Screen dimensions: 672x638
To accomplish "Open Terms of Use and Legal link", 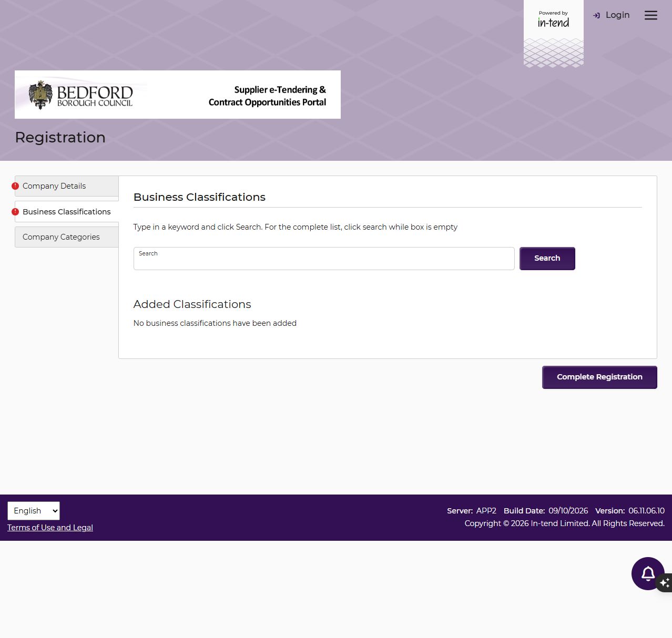I will [50, 528].
